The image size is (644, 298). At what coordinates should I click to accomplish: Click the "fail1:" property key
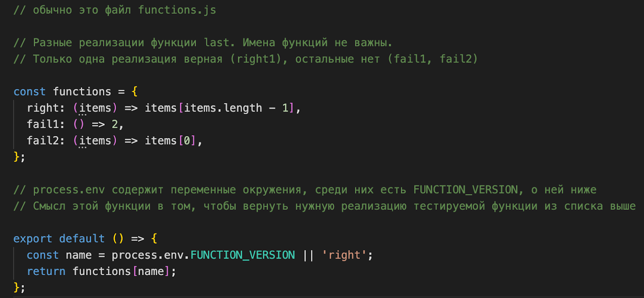(x=45, y=124)
